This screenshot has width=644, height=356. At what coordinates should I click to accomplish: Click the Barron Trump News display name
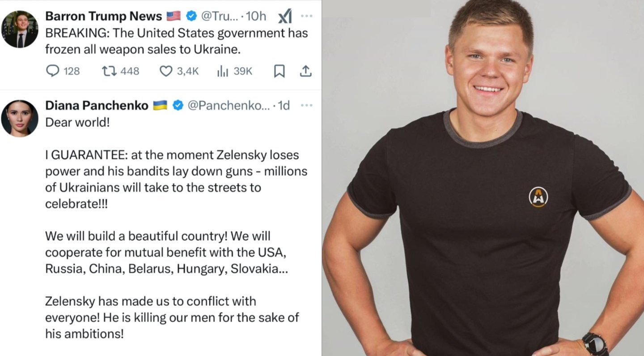[x=103, y=17]
